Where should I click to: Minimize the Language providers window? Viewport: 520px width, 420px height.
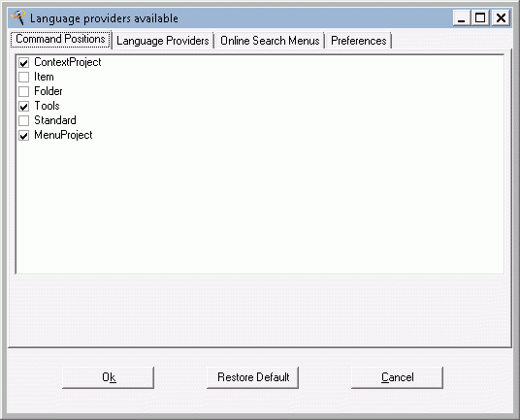461,17
